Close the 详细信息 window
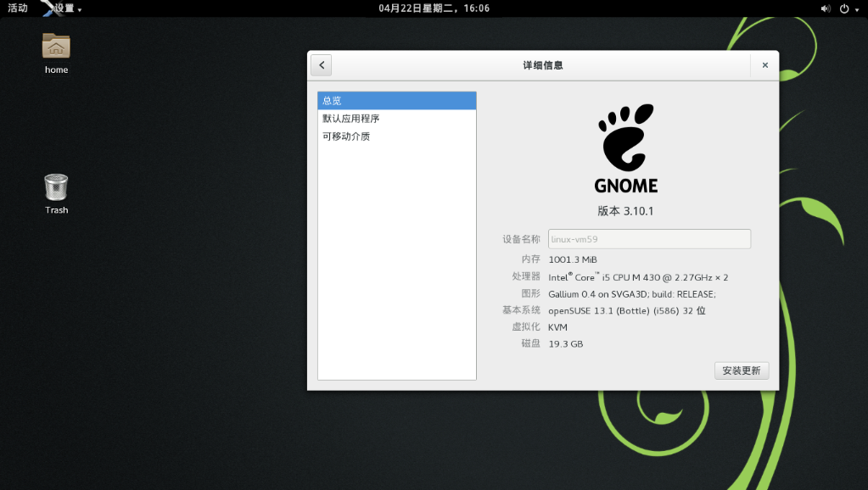The height and width of the screenshot is (490, 868). [765, 65]
